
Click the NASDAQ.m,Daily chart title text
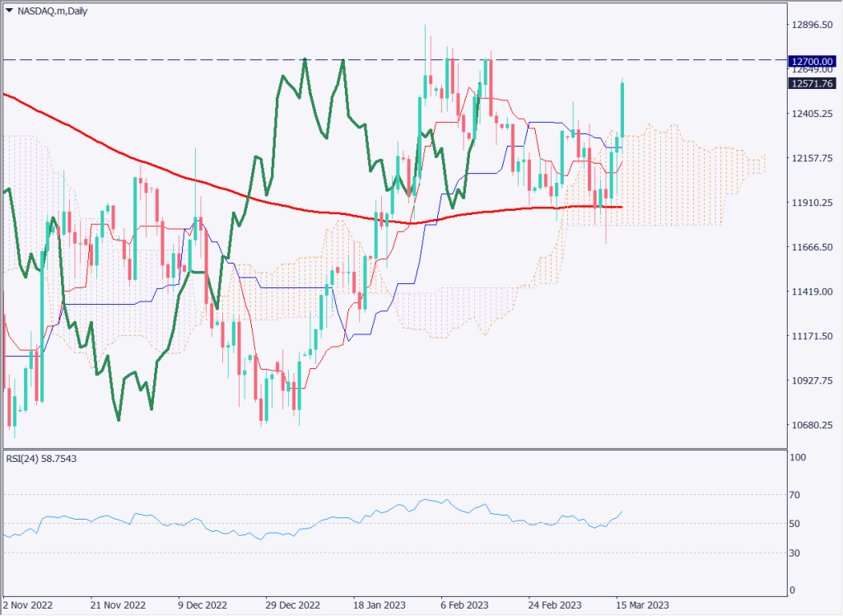[x=53, y=12]
